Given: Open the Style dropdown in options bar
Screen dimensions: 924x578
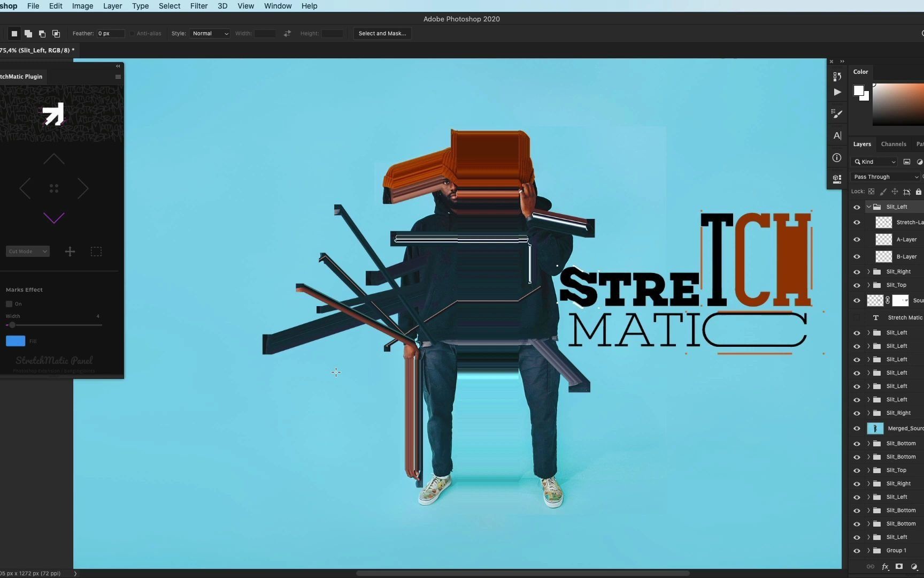Looking at the screenshot, I should pos(209,33).
